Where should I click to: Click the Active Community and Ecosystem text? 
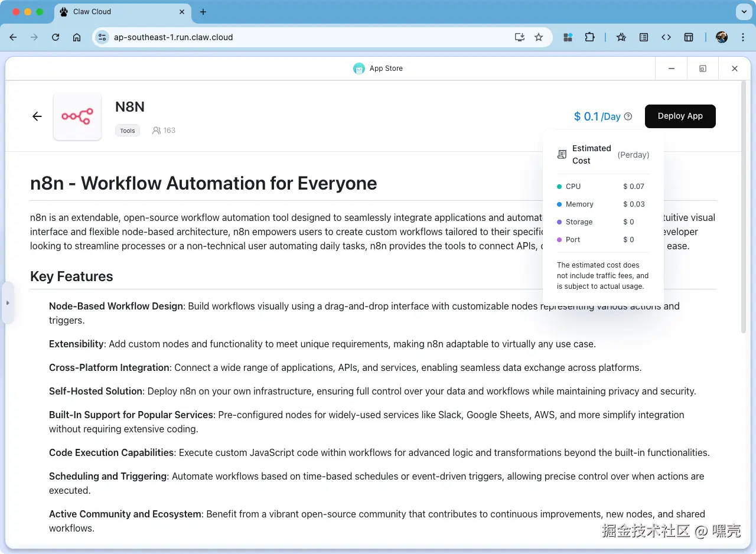tap(125, 514)
